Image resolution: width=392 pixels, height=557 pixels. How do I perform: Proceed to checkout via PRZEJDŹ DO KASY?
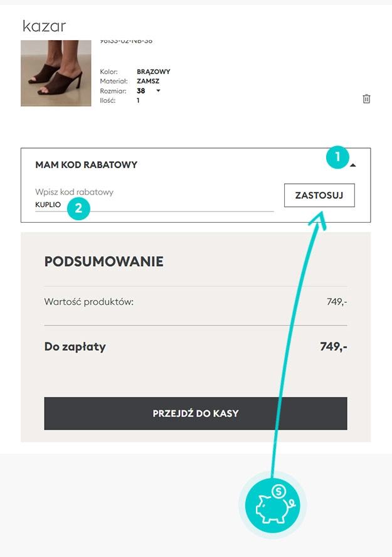[x=195, y=413]
